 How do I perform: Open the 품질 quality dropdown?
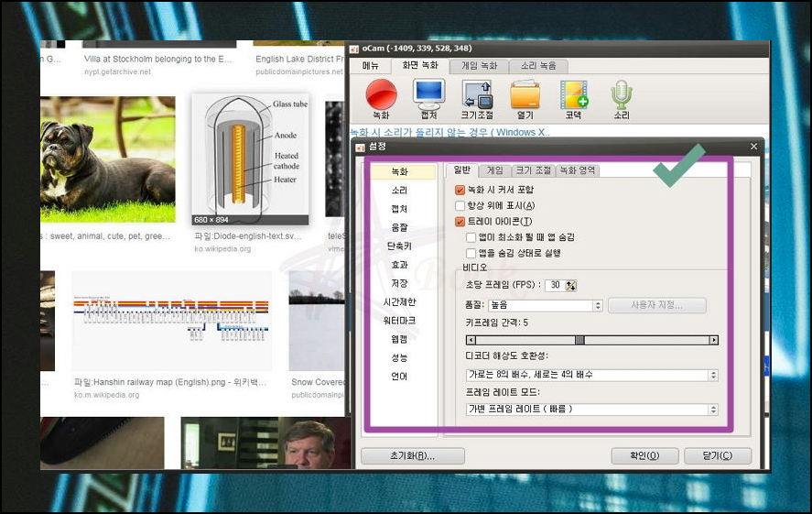pyautogui.click(x=546, y=305)
